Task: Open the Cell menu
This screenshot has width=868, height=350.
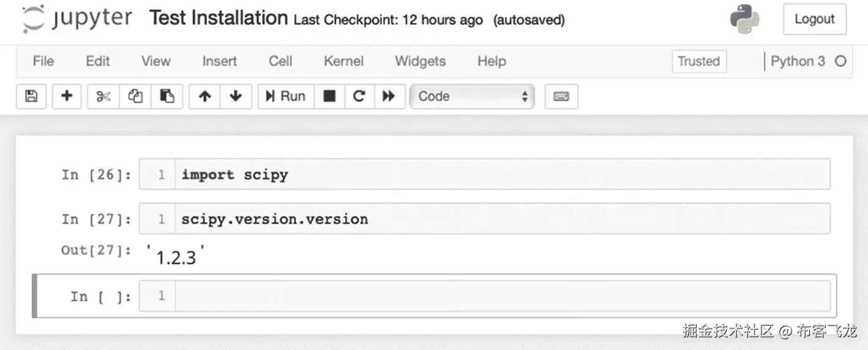Action: pos(280,61)
